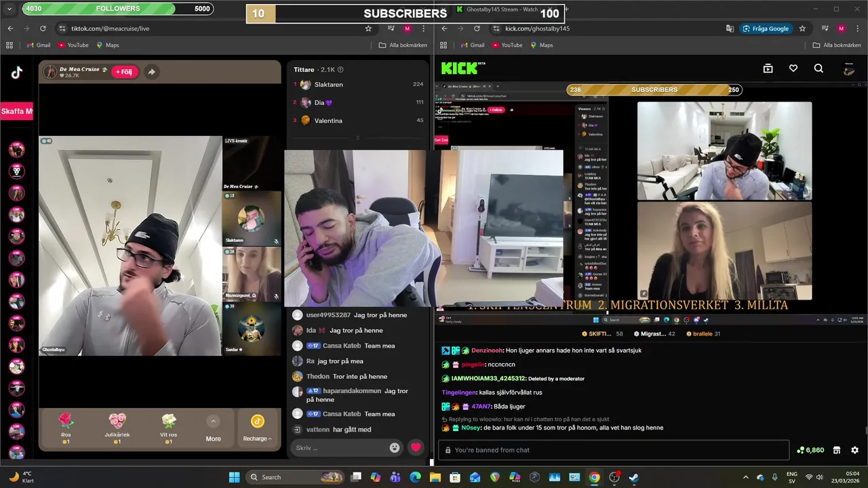Open Microsoft Edge from the taskbar

coord(415,477)
